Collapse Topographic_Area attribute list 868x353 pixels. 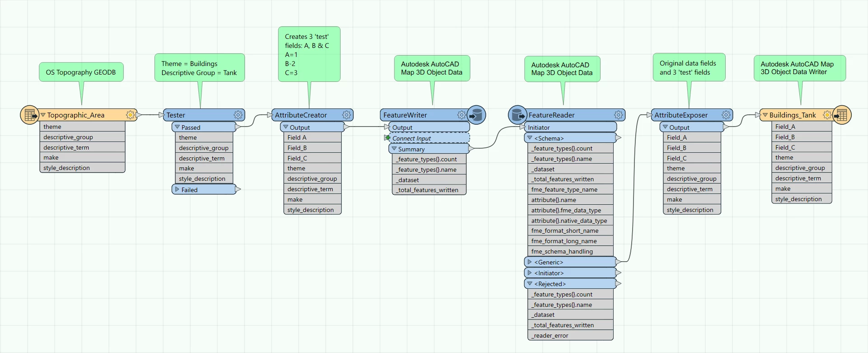click(x=43, y=115)
